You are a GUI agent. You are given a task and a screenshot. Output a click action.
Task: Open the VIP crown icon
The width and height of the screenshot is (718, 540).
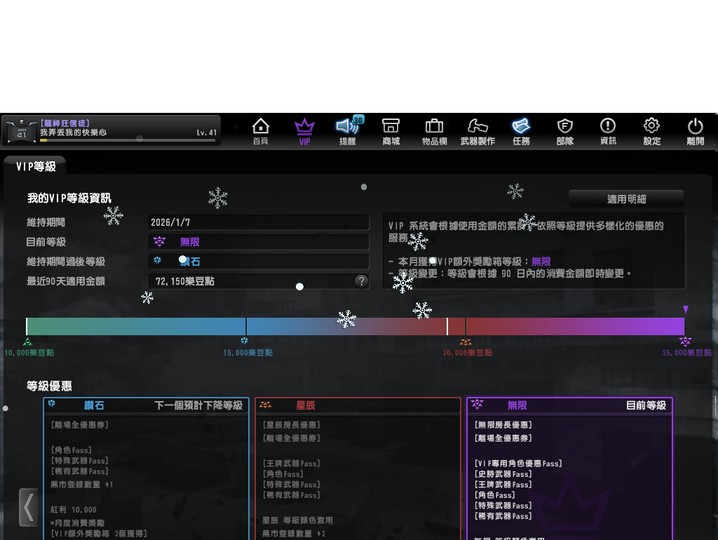point(304,130)
